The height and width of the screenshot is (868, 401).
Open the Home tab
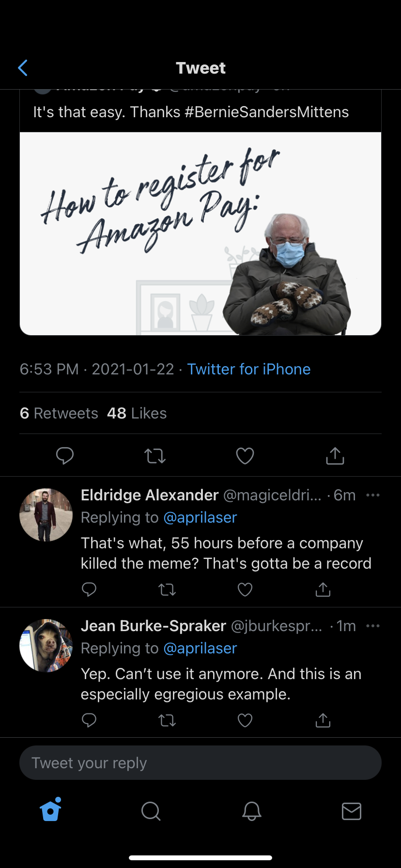[51, 810]
